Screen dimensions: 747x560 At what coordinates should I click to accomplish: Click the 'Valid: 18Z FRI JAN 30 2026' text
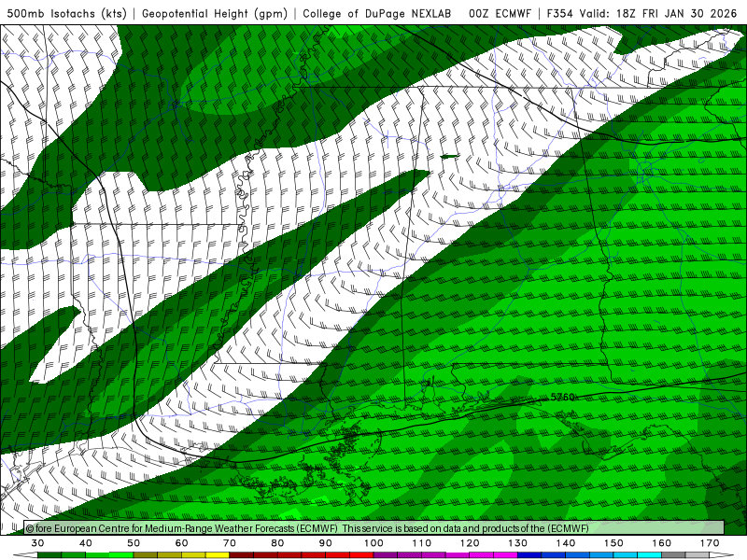[658, 14]
